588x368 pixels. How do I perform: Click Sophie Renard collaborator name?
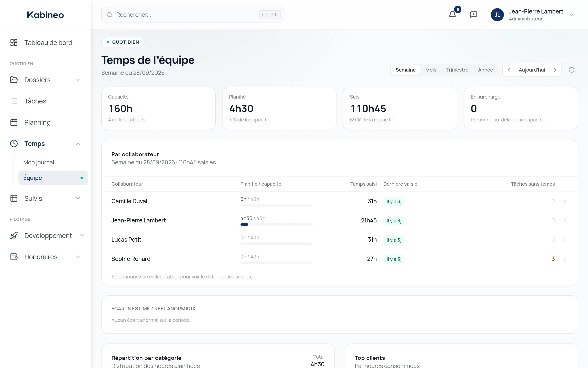tap(131, 259)
